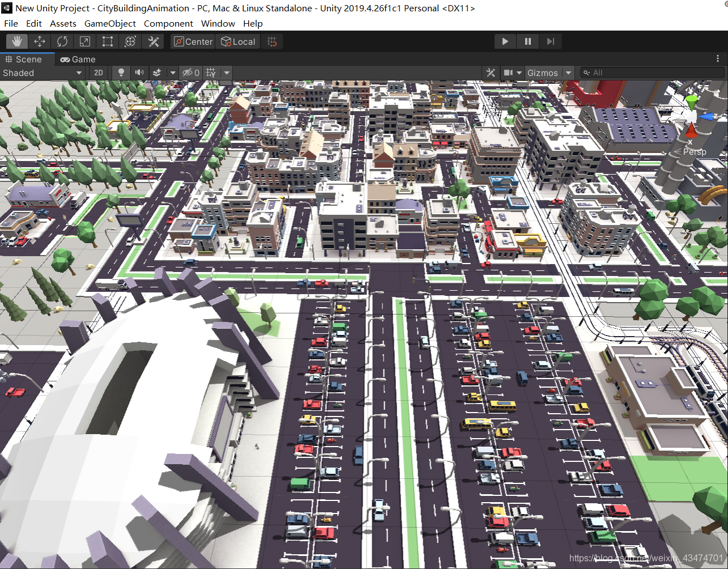Open the Gizmos toggle button
Image resolution: width=728 pixels, height=569 pixels.
point(543,73)
